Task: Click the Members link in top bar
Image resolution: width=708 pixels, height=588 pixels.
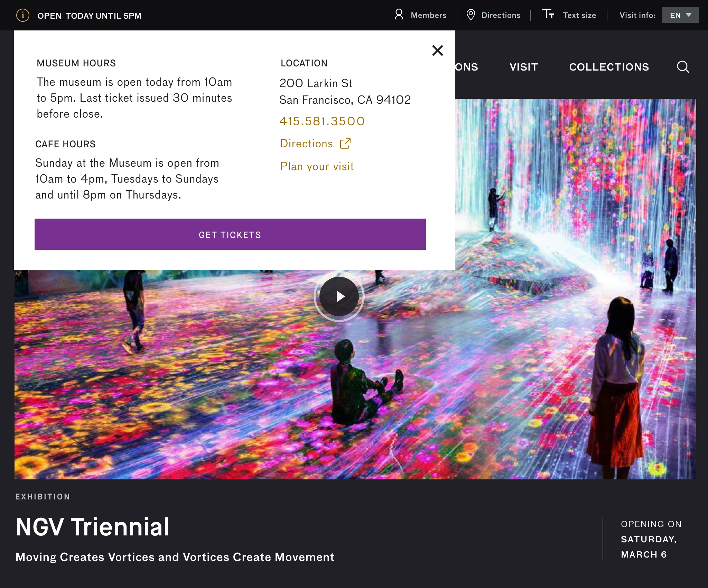Action: [428, 15]
